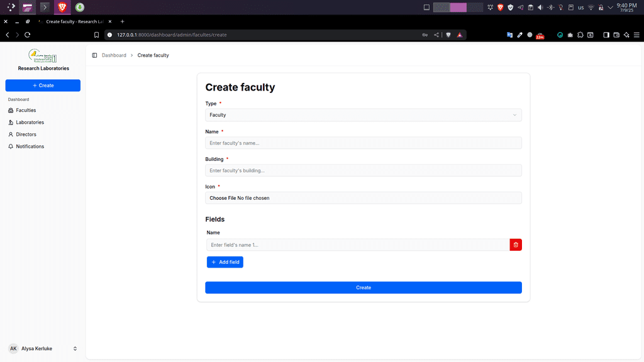
Task: Reload the current page
Action: point(28,35)
